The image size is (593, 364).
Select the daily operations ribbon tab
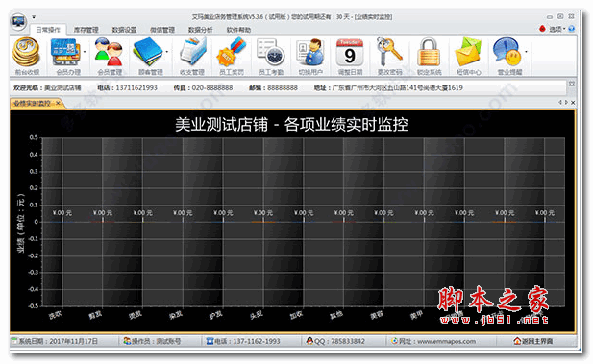click(48, 30)
